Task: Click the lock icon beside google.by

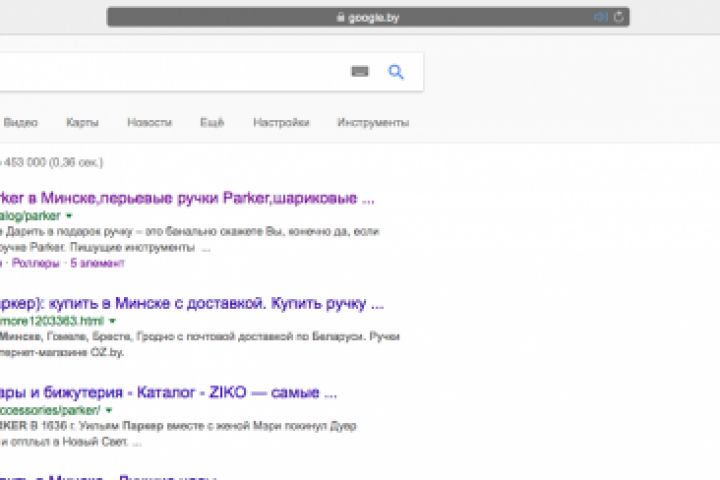Action: (340, 17)
